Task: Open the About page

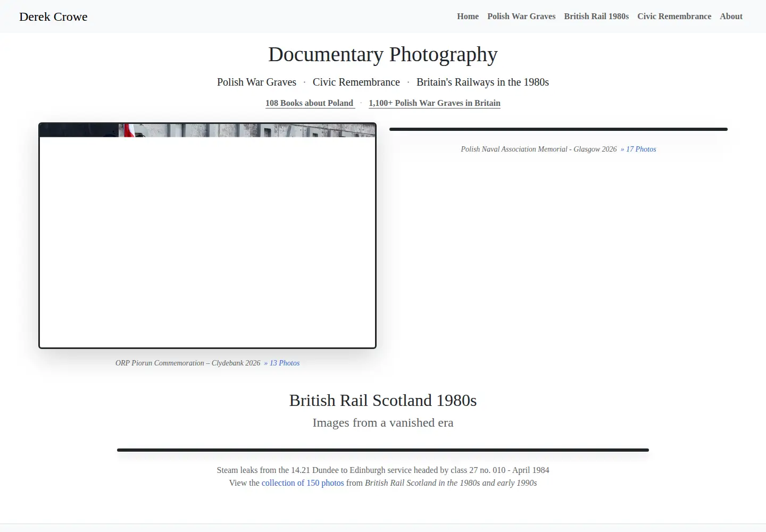Action: pyautogui.click(x=731, y=16)
